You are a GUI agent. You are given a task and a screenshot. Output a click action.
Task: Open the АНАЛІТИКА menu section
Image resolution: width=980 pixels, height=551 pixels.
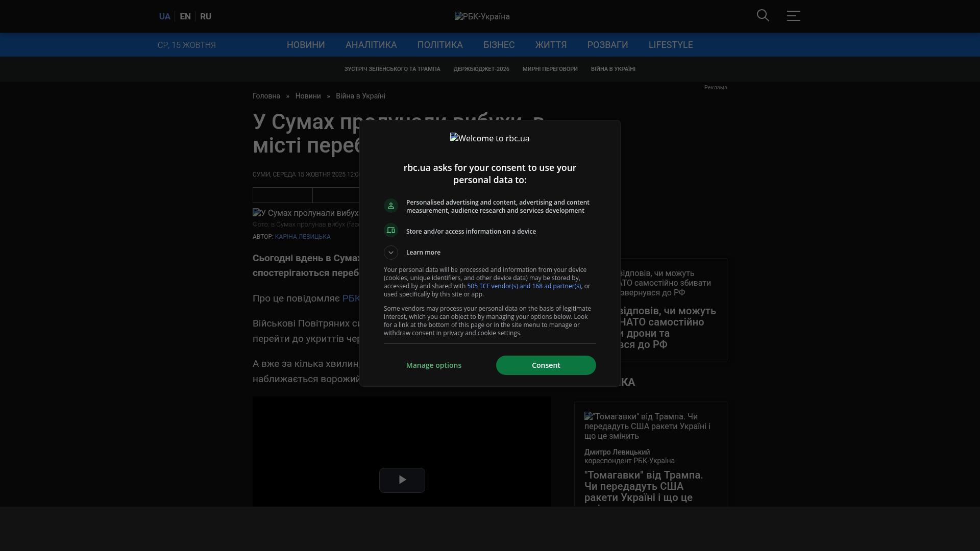point(371,45)
